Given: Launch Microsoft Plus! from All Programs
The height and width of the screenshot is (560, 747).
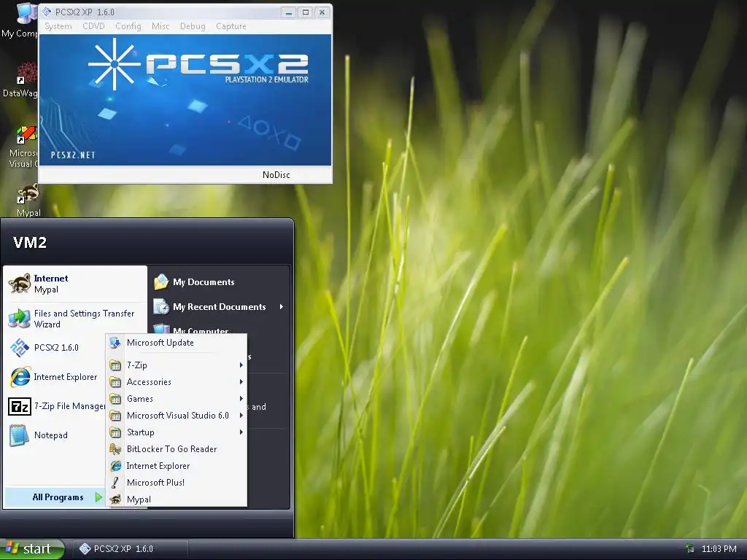Looking at the screenshot, I should 177,483.
